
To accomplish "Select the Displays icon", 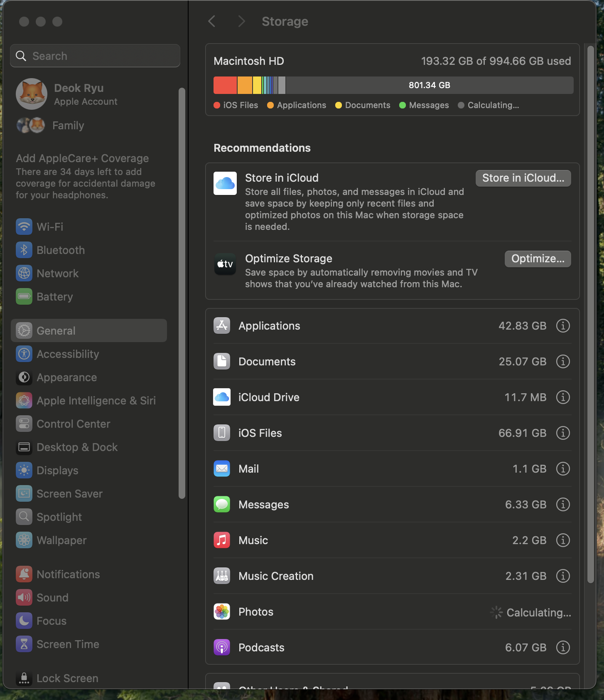I will (24, 470).
